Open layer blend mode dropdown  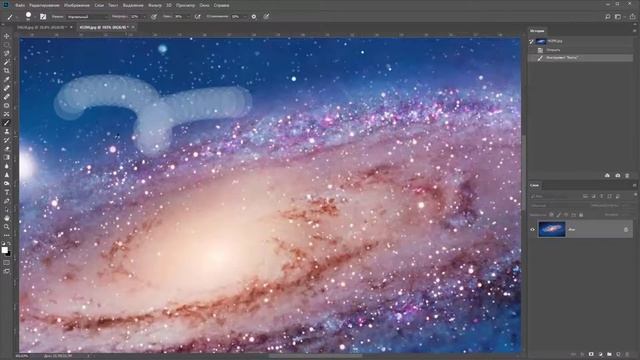[x=559, y=205]
